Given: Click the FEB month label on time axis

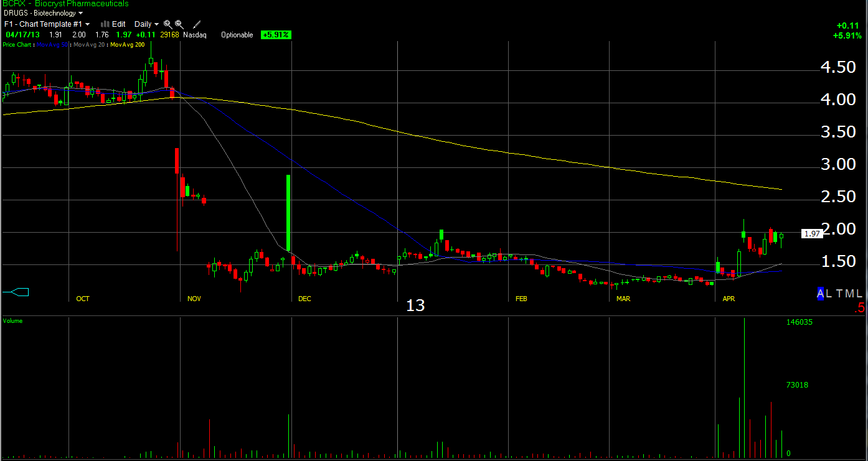Looking at the screenshot, I should click(521, 299).
